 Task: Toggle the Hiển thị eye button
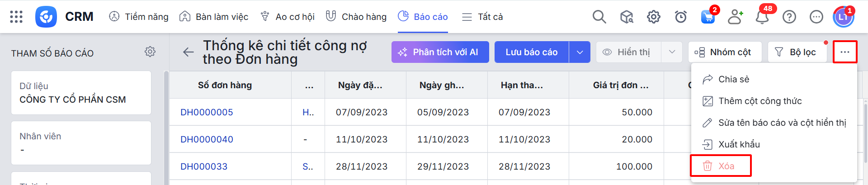(628, 52)
